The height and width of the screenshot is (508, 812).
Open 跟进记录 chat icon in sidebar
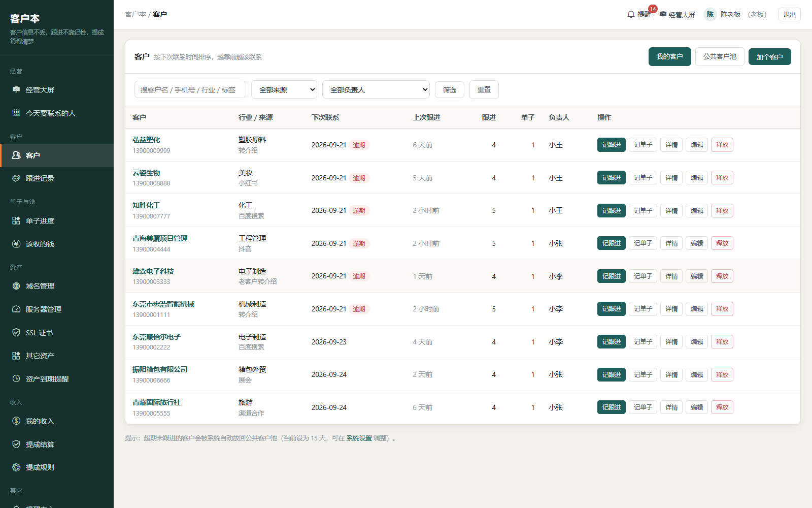coord(16,178)
